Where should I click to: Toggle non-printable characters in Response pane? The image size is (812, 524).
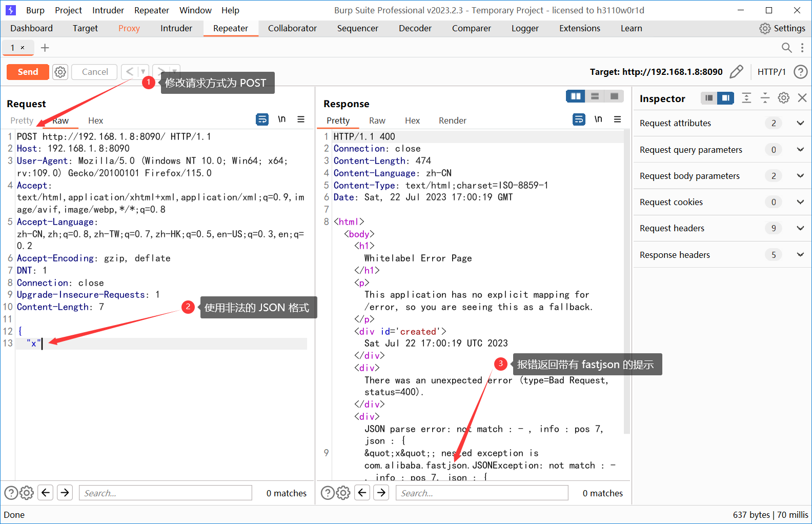(x=598, y=119)
